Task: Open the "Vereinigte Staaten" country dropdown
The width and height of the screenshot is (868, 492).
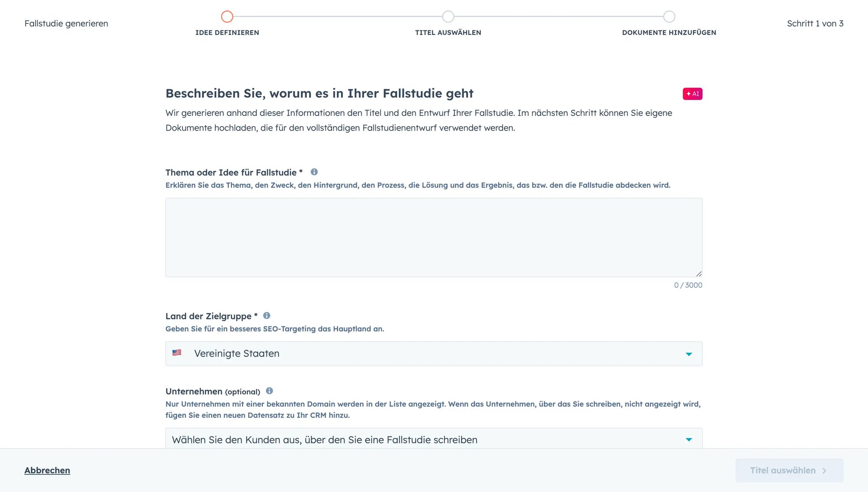Action: click(433, 353)
